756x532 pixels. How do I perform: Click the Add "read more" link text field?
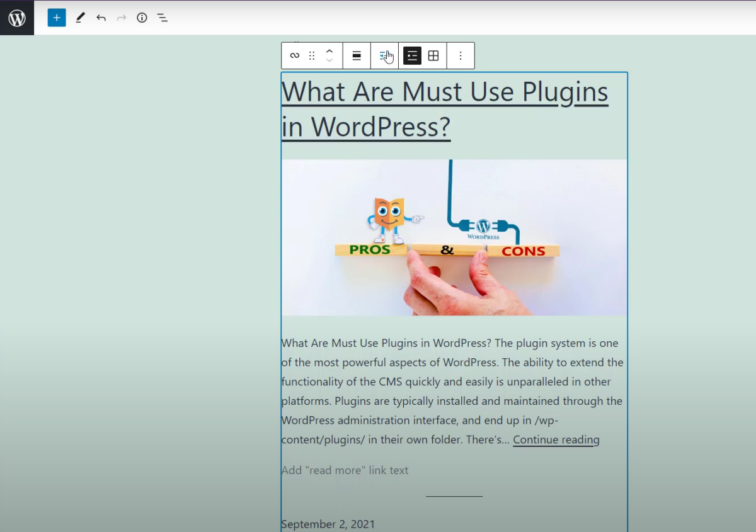(x=345, y=470)
